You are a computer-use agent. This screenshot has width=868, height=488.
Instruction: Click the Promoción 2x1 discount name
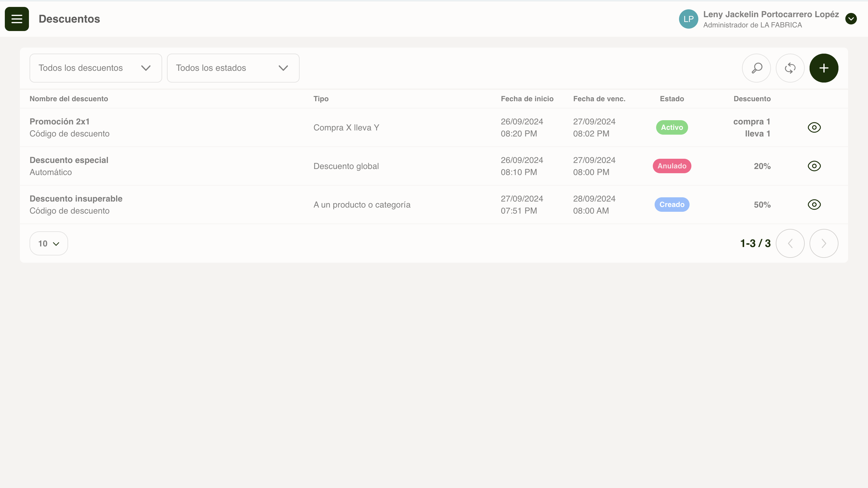(60, 122)
